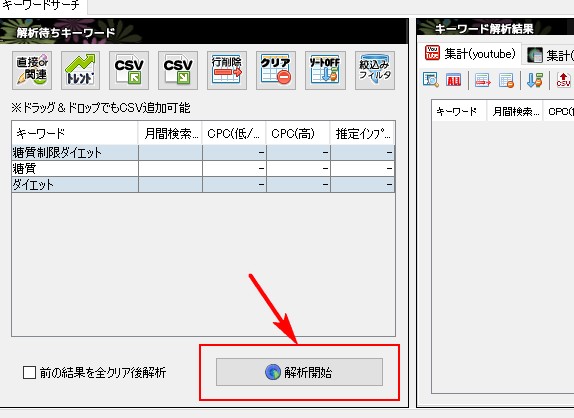Select the 糖質 keyword row

(x=203, y=168)
